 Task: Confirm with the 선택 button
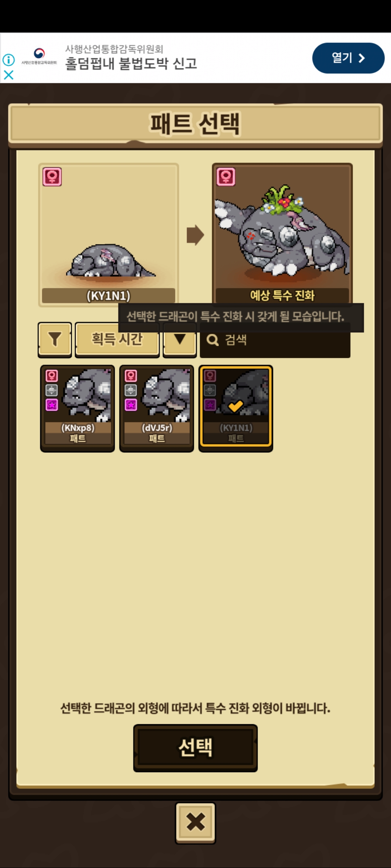(x=195, y=748)
